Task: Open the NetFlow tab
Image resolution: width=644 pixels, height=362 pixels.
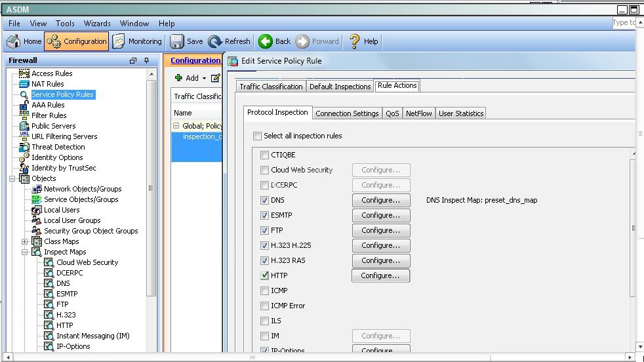Action: 419,113
